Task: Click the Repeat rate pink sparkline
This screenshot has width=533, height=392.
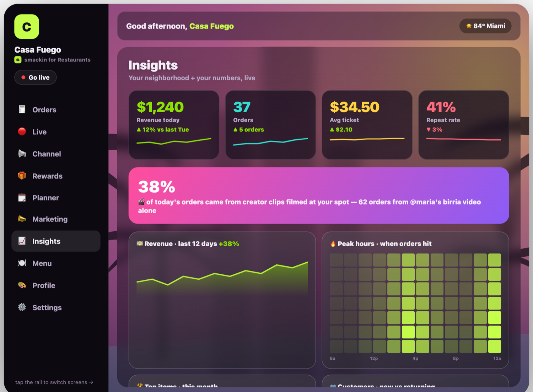Action: point(464,139)
